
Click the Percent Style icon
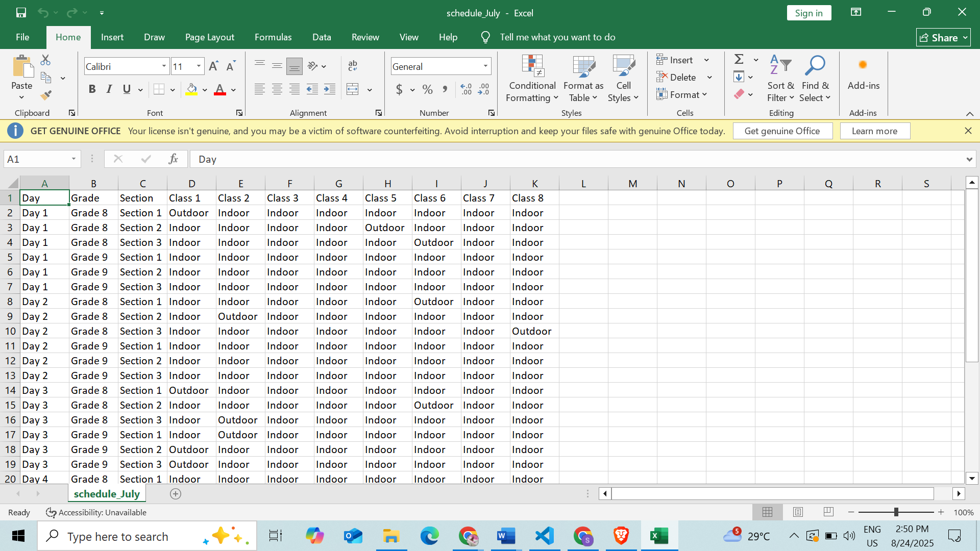428,89
